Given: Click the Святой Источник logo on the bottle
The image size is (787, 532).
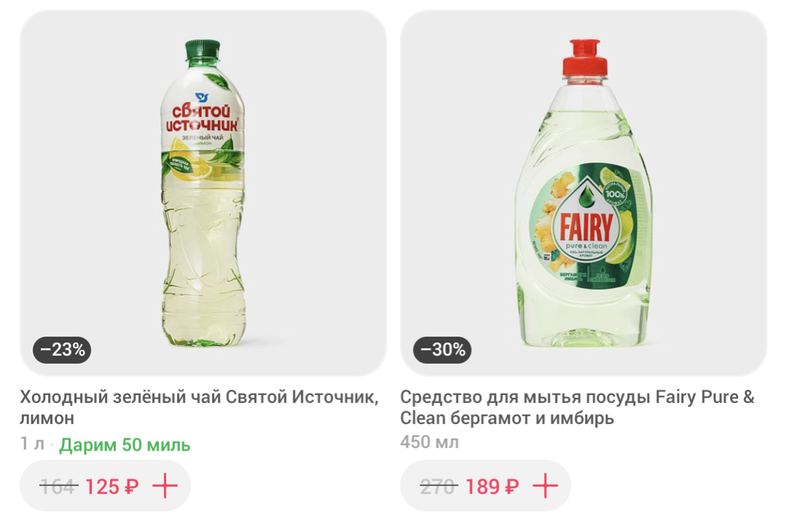Looking at the screenshot, I should tap(202, 117).
